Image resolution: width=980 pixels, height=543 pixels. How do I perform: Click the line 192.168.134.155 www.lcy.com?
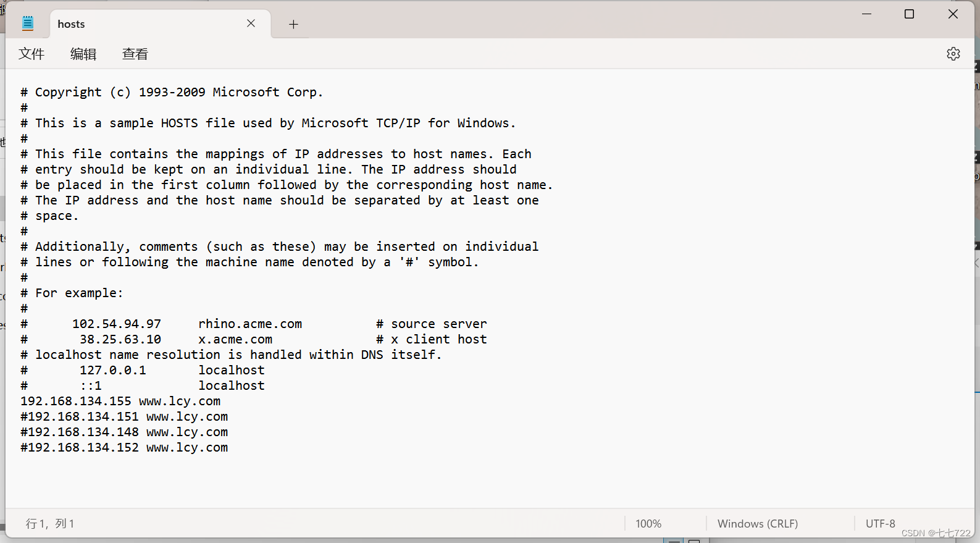(x=120, y=401)
